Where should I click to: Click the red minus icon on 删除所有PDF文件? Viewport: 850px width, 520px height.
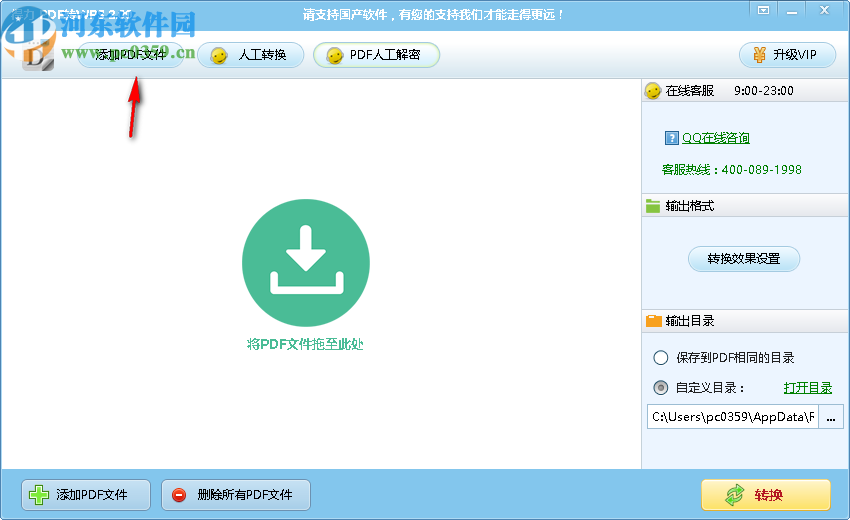click(179, 495)
